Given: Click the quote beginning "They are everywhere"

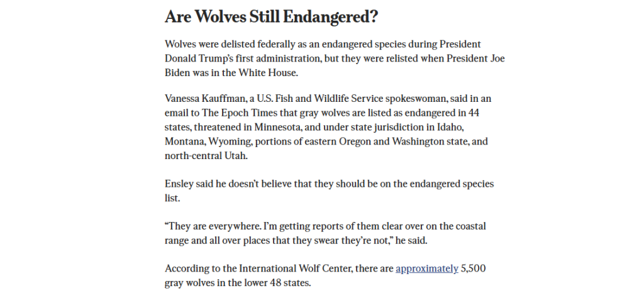Looking at the screenshot, I should point(325,233).
